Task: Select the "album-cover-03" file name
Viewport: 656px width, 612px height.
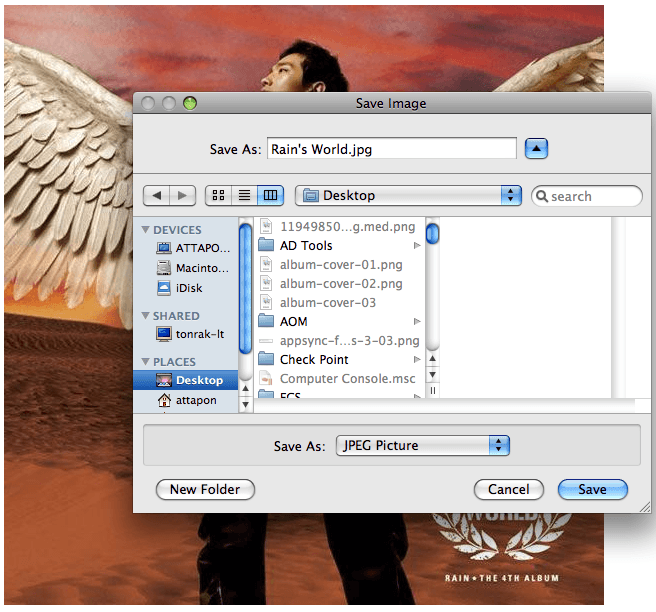Action: (x=328, y=302)
